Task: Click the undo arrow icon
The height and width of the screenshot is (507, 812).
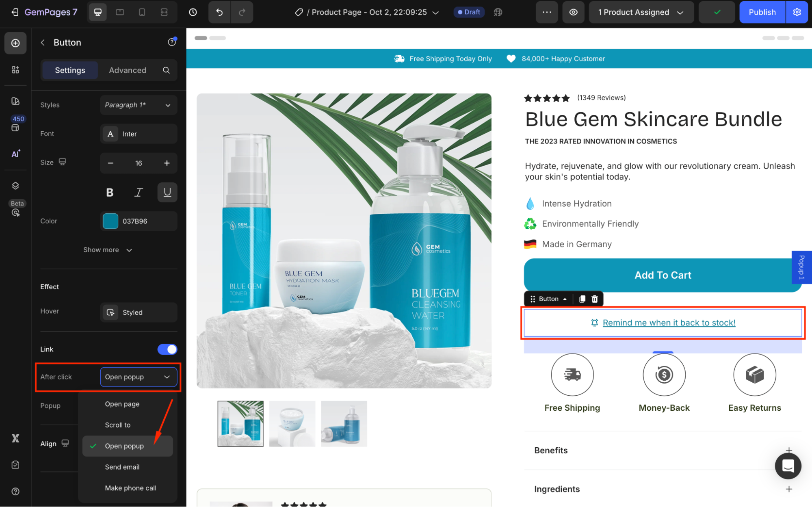Action: 219,12
